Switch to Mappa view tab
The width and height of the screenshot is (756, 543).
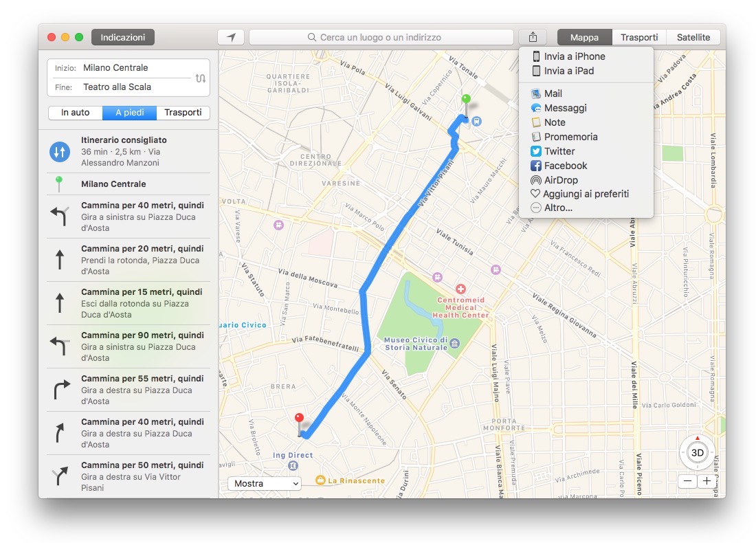584,37
